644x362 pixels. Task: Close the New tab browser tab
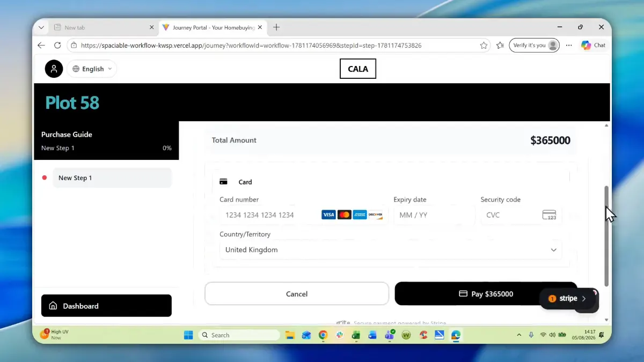[x=151, y=27]
